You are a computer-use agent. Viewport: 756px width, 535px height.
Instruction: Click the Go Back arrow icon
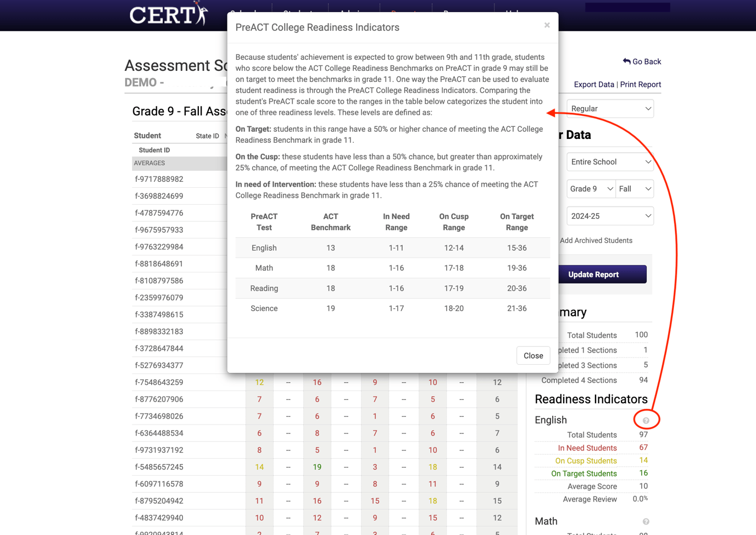(626, 61)
